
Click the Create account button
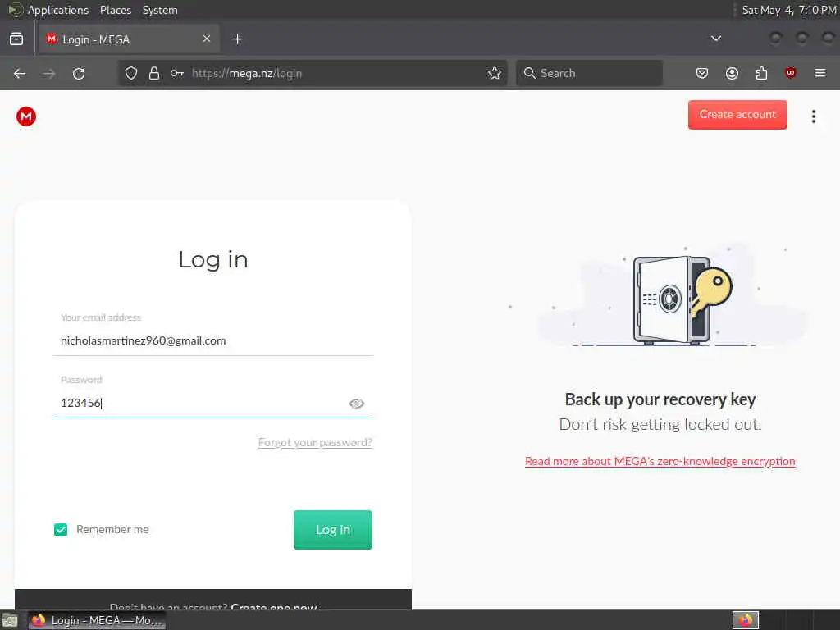(x=737, y=115)
